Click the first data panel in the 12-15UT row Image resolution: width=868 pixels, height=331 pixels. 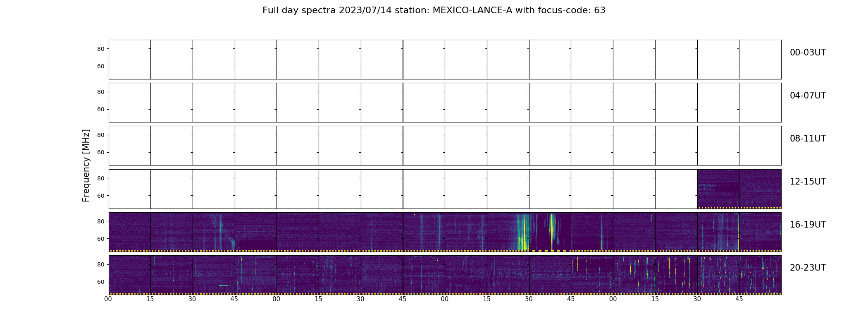(718, 189)
